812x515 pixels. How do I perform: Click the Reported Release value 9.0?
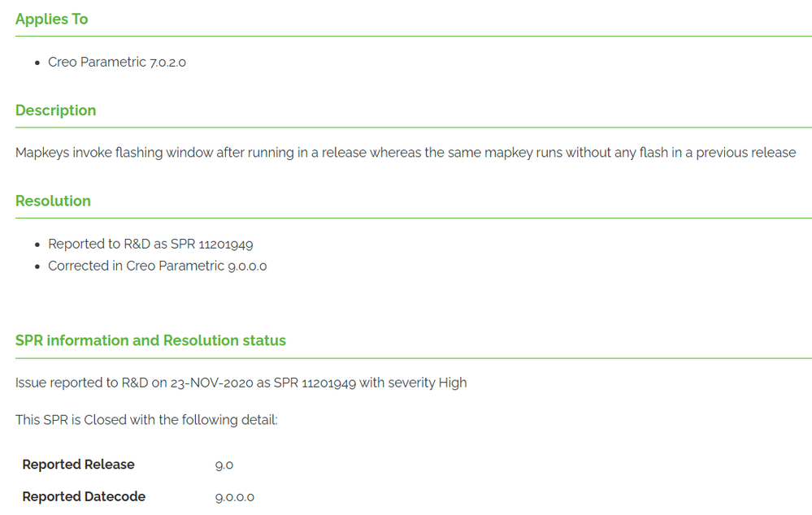(x=224, y=465)
